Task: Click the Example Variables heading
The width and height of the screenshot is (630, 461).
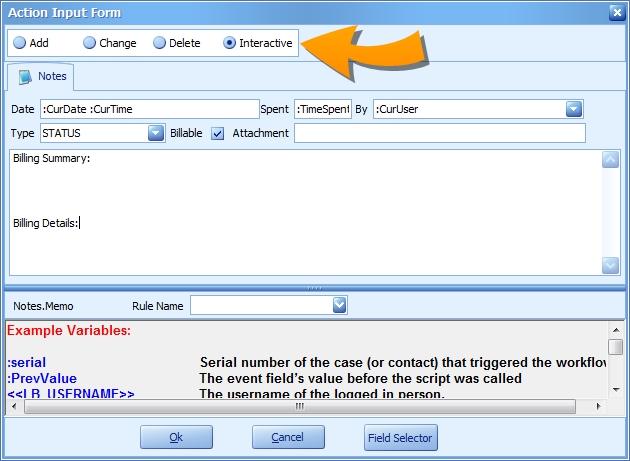Action: click(69, 330)
